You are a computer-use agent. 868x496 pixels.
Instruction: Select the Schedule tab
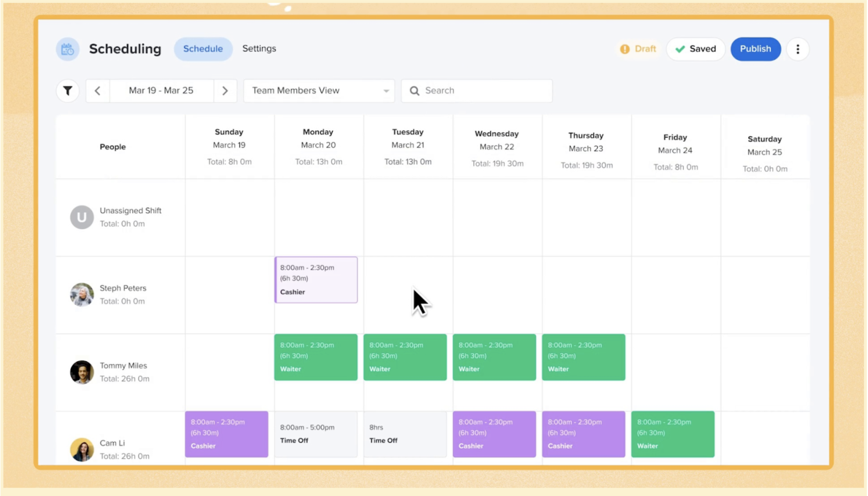tap(203, 48)
